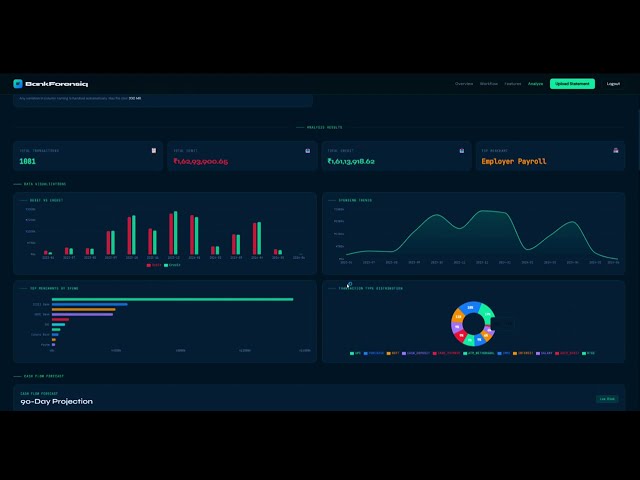
Task: Toggle the CASH_DEPOSIT legend entry
Action: click(x=416, y=353)
